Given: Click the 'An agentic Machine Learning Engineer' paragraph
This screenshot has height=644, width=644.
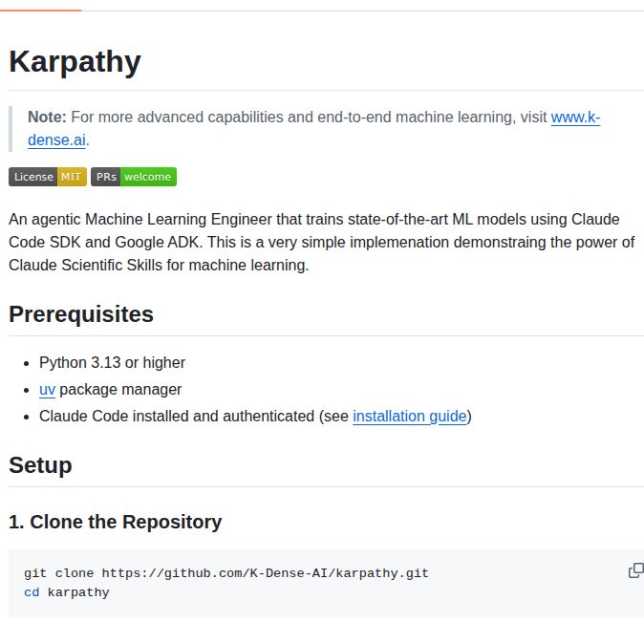Looking at the screenshot, I should (322, 242).
